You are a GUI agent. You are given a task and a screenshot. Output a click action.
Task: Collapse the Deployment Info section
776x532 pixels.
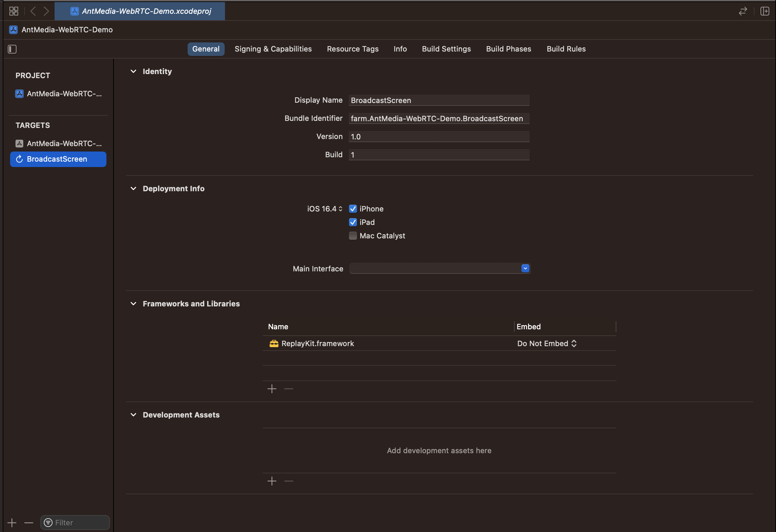point(133,189)
